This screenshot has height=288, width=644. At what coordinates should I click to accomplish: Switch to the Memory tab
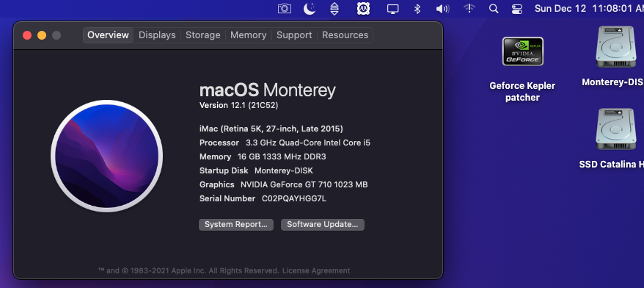(x=248, y=35)
